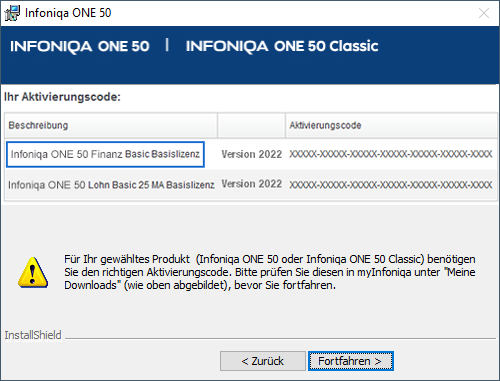Click the activation code of the Lohn license
This screenshot has height=381, width=500.
[x=391, y=185]
